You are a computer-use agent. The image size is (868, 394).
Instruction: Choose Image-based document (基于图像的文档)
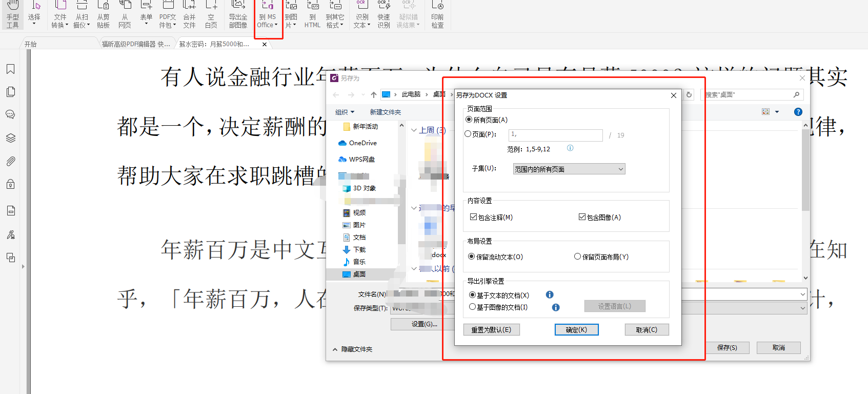472,307
